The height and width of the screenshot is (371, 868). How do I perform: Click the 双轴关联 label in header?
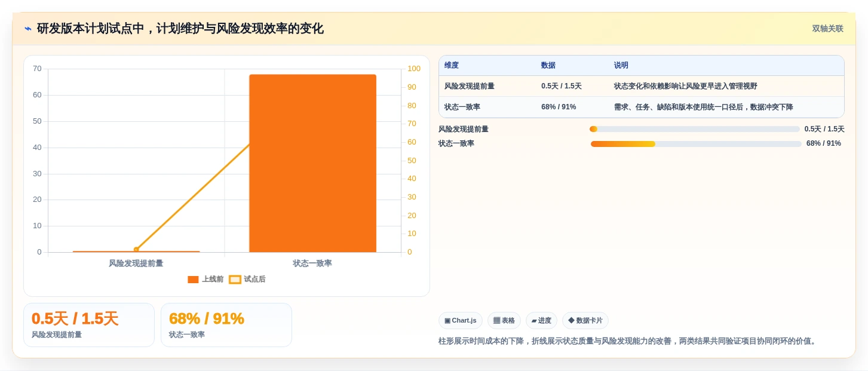click(x=827, y=29)
